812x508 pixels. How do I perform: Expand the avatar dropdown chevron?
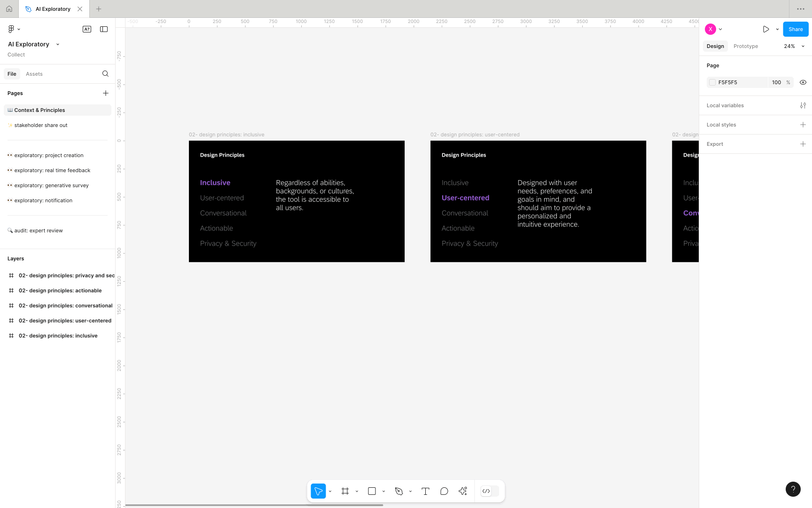coord(720,29)
